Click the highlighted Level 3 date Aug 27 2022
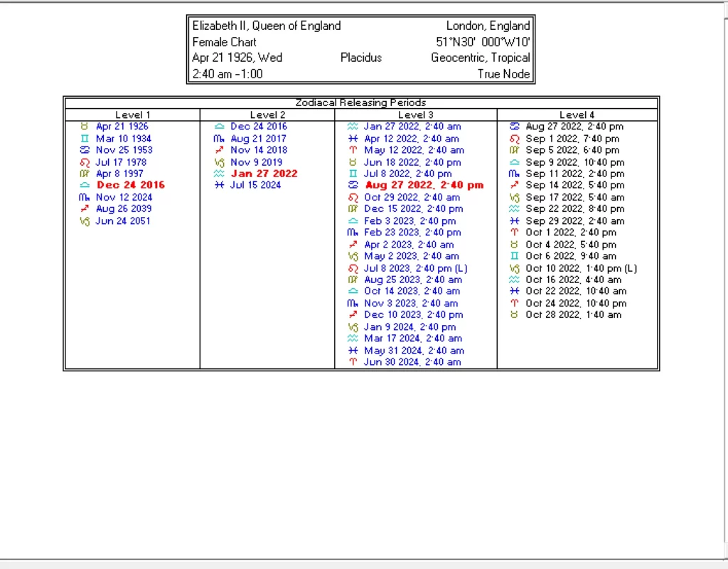Screen dimensions: 728x569 (424, 186)
